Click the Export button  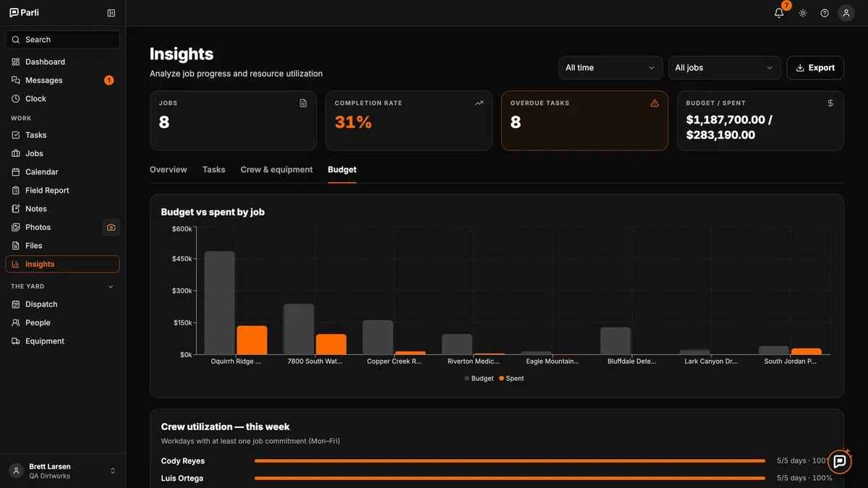click(x=815, y=68)
